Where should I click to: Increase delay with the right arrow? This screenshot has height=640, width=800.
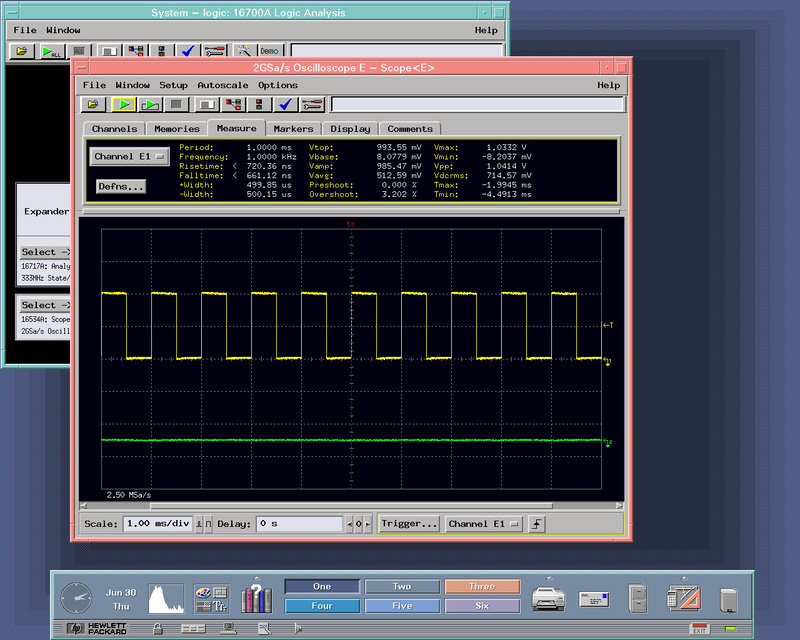[367, 524]
